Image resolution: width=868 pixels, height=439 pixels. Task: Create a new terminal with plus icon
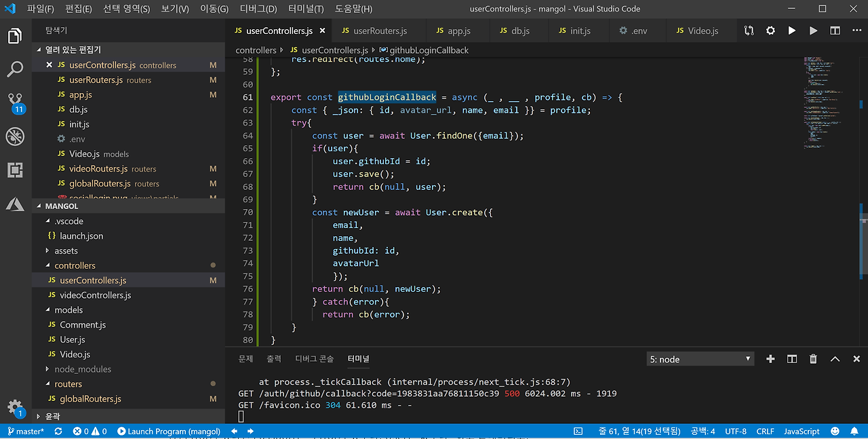[x=770, y=359]
